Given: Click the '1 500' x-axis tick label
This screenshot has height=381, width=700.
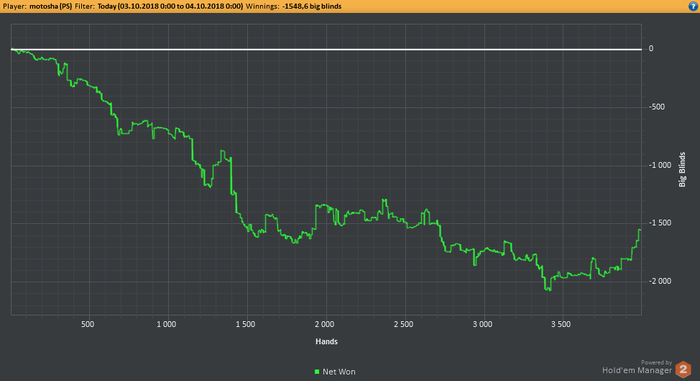Looking at the screenshot, I should [245, 324].
